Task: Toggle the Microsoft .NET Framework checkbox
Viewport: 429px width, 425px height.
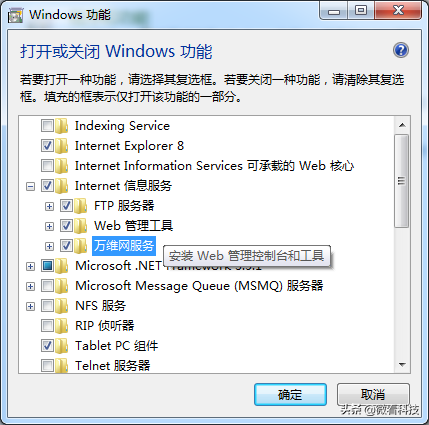Action: tap(47, 266)
